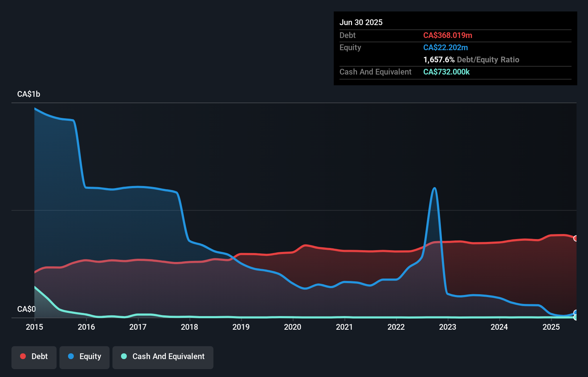Click the 2024 x-axis label
The image size is (588, 377).
(499, 327)
